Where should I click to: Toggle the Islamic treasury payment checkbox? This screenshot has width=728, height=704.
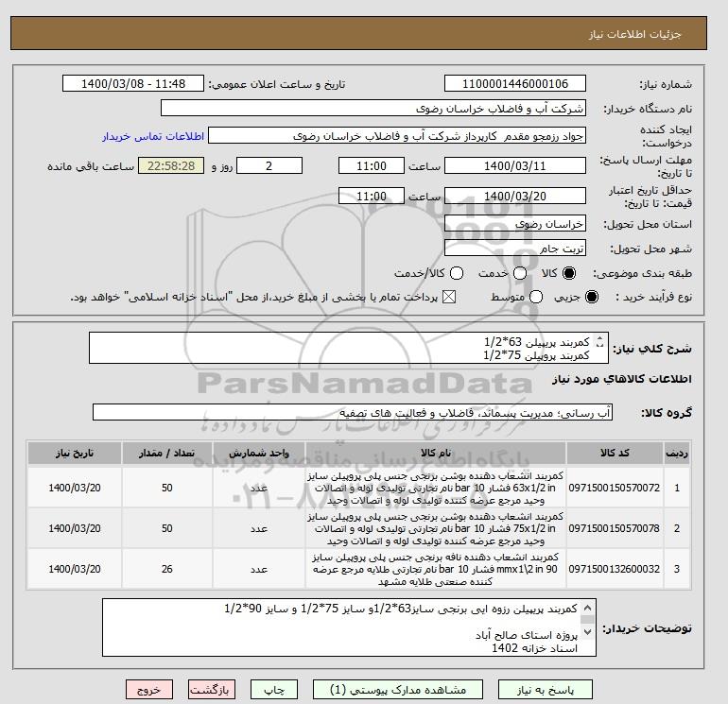pos(449,297)
